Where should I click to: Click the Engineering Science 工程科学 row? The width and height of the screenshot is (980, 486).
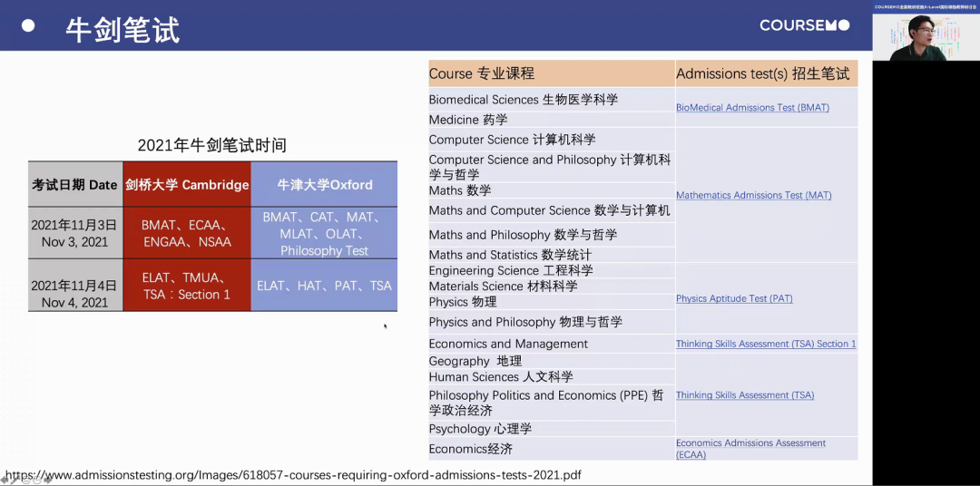click(x=552, y=270)
